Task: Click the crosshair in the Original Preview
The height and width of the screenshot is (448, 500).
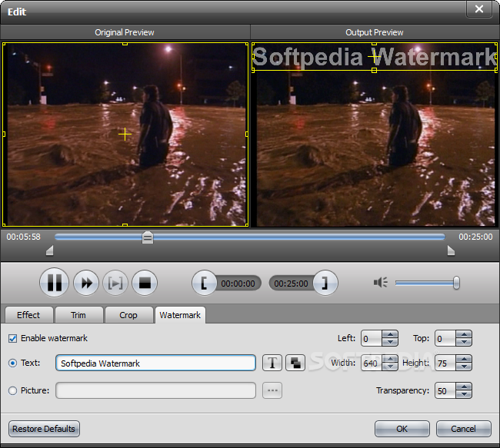Action: (x=125, y=134)
